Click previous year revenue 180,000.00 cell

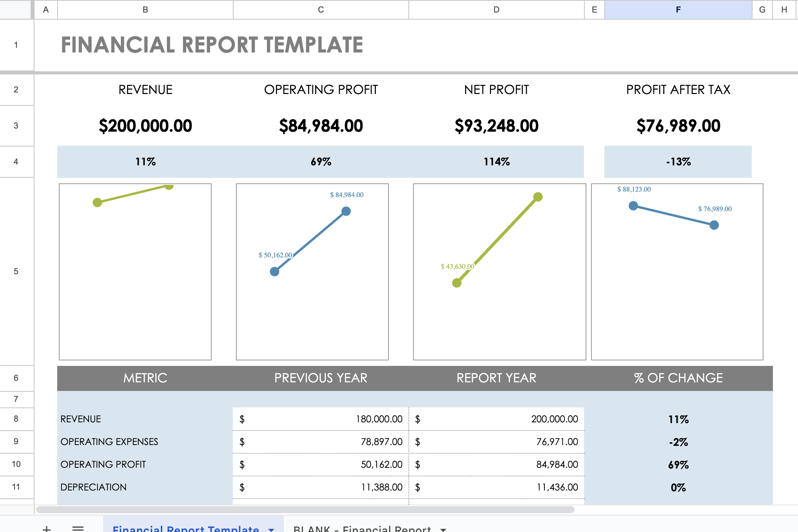[x=321, y=419]
